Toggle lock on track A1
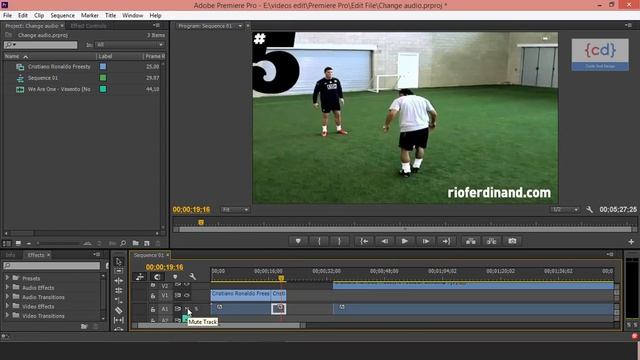Viewport: 640px width, 360px height. point(153,309)
